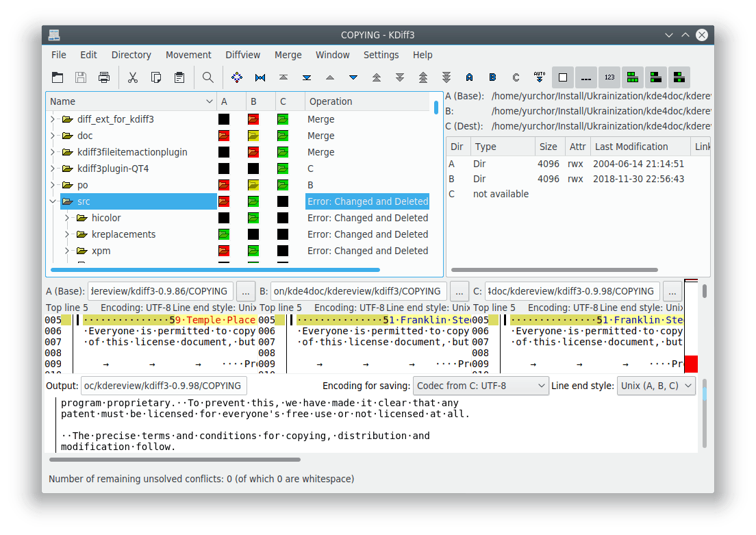Click the blue bowtie current delta icon
756x535 pixels.
pos(260,77)
